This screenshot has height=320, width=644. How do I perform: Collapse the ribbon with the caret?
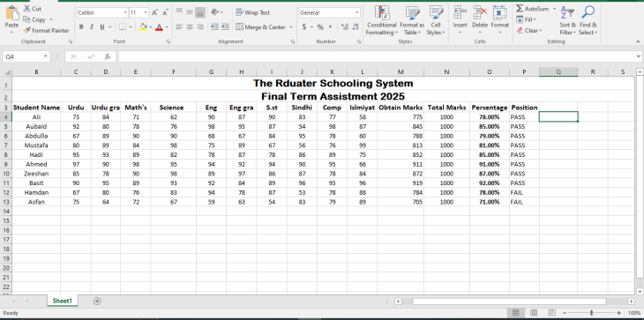[638, 41]
